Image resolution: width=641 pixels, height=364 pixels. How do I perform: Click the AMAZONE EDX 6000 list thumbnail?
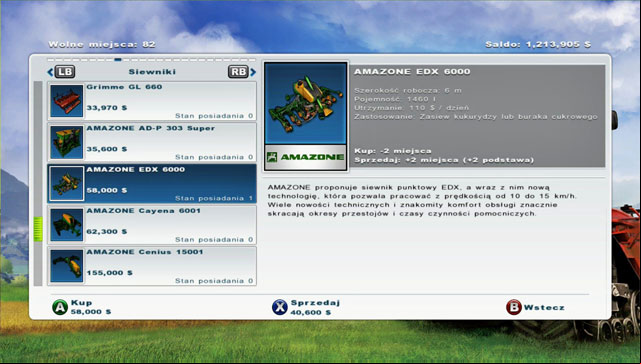67,184
